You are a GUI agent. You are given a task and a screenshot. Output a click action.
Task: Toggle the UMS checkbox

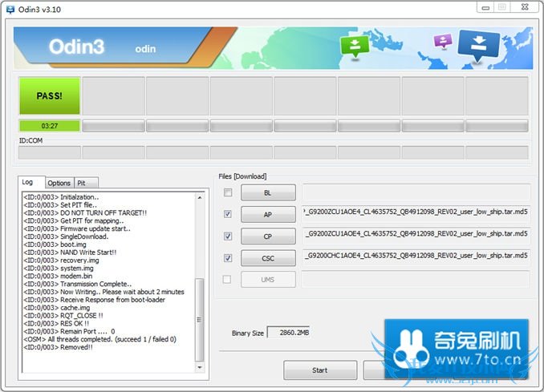227,279
